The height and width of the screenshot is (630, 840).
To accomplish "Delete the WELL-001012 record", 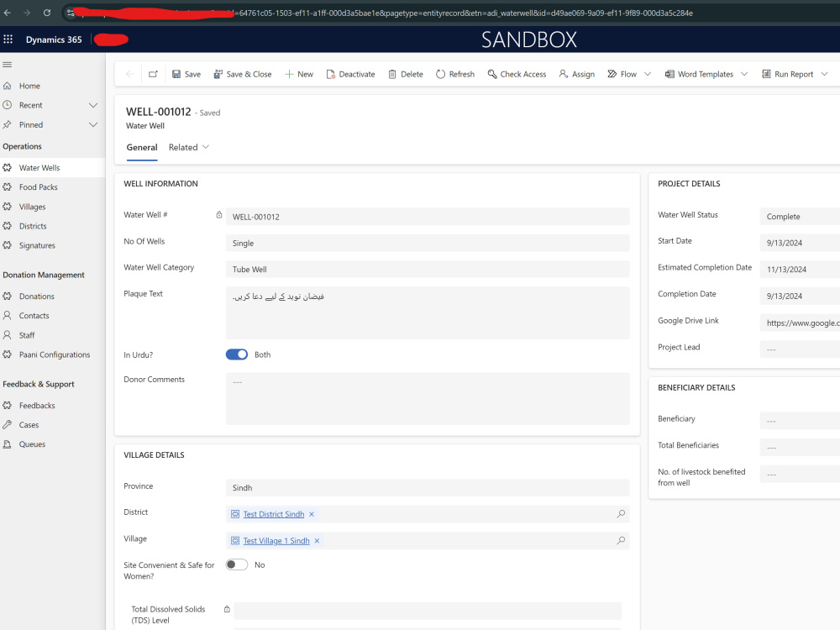I will click(x=406, y=74).
